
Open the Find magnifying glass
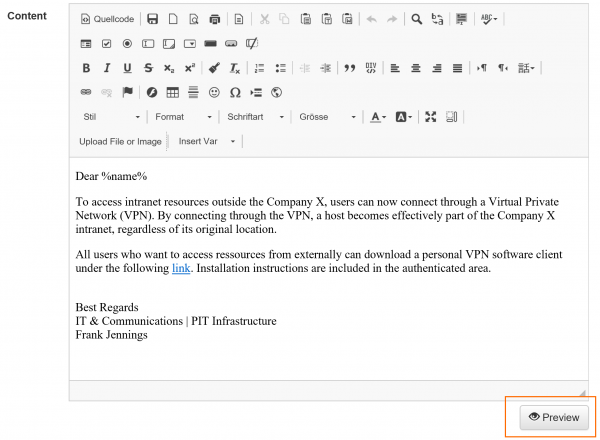coord(416,19)
